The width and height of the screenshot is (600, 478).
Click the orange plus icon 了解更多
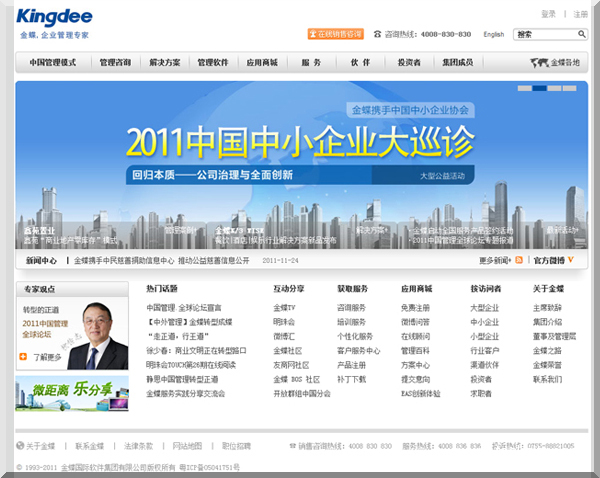(23, 357)
